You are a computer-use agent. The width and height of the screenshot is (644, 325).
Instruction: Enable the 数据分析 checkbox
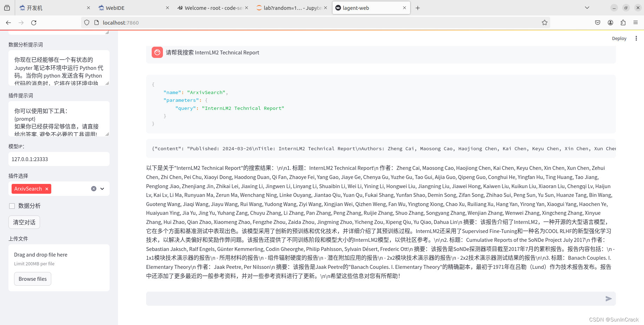(12, 206)
